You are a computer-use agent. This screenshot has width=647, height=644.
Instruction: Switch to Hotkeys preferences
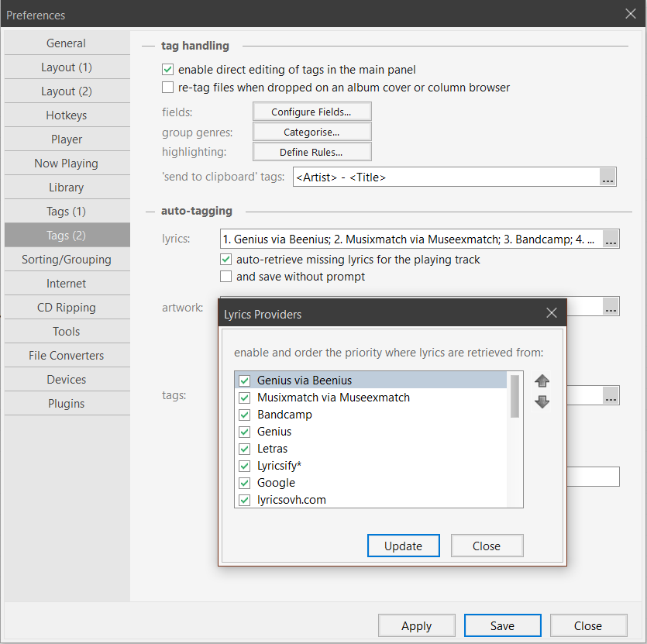67,115
